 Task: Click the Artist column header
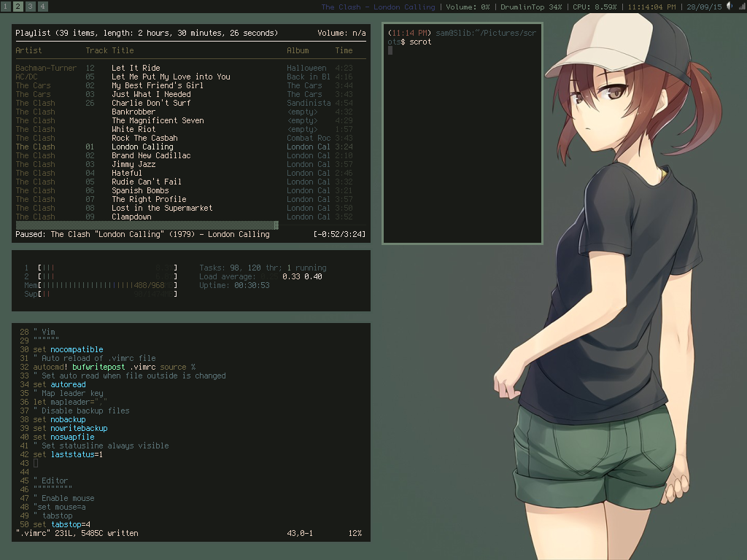point(29,50)
